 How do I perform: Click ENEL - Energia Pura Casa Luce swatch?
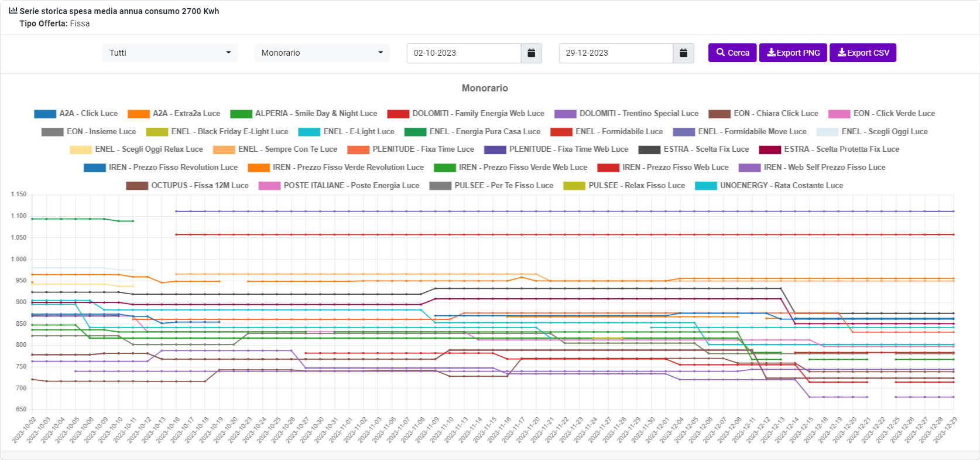(x=416, y=132)
